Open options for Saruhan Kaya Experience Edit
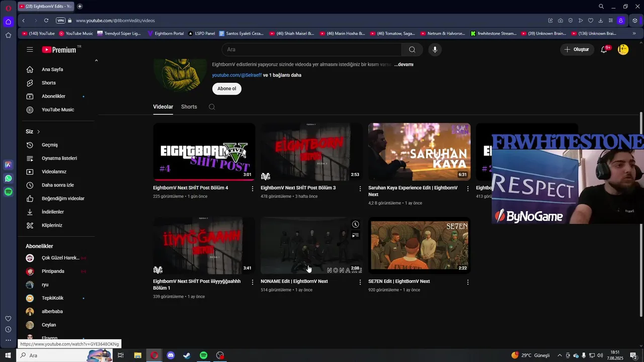This screenshot has width=644, height=362. coord(468,189)
